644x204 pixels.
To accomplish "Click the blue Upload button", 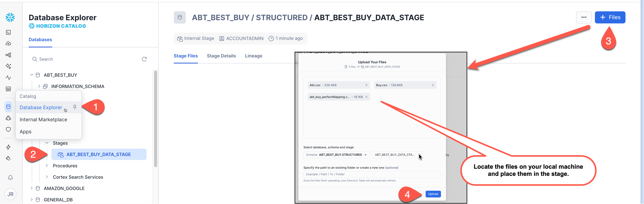I will coord(433,194).
